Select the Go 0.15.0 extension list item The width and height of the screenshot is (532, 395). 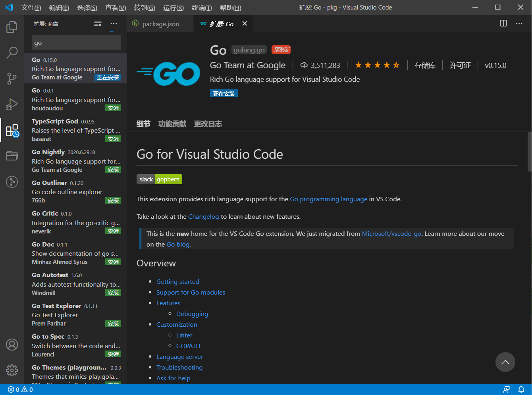75,68
